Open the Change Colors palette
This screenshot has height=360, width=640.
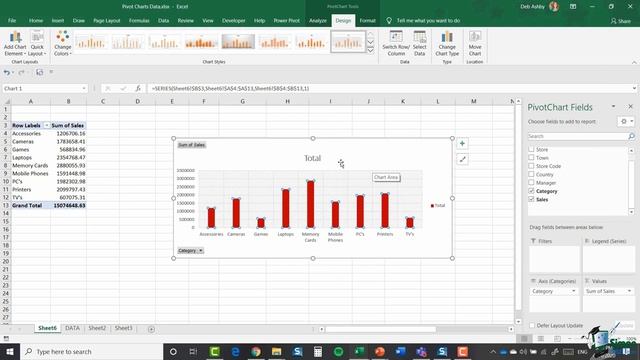(x=62, y=43)
